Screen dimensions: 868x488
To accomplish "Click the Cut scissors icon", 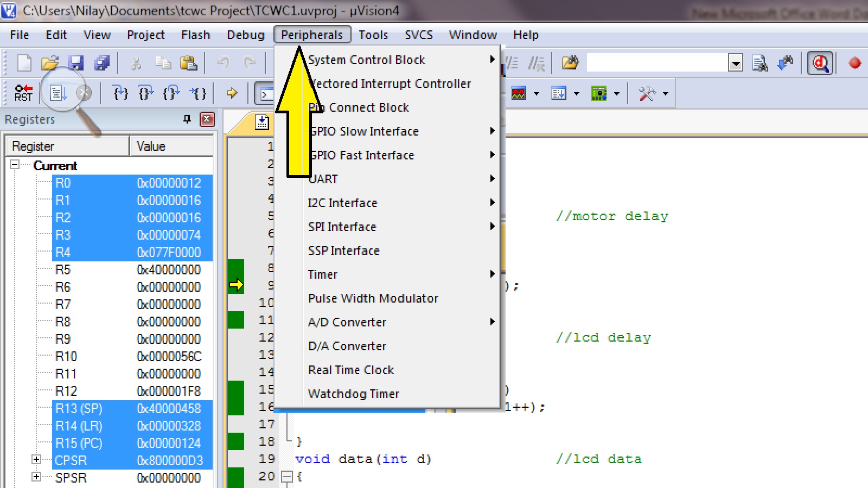I will (137, 63).
